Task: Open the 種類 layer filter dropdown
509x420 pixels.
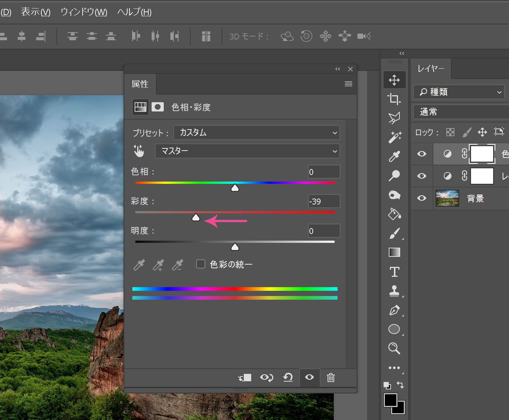Action: (x=458, y=92)
